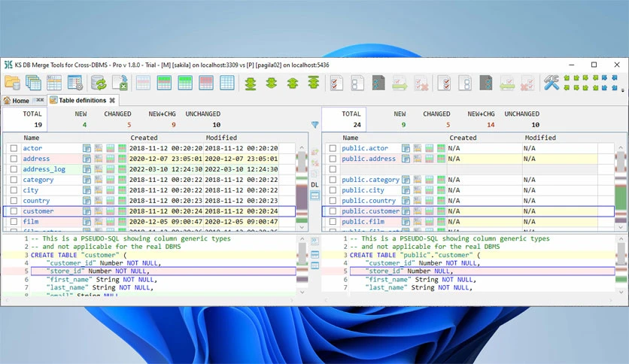Sort right list by Name column header
The width and height of the screenshot is (629, 364).
350,138
